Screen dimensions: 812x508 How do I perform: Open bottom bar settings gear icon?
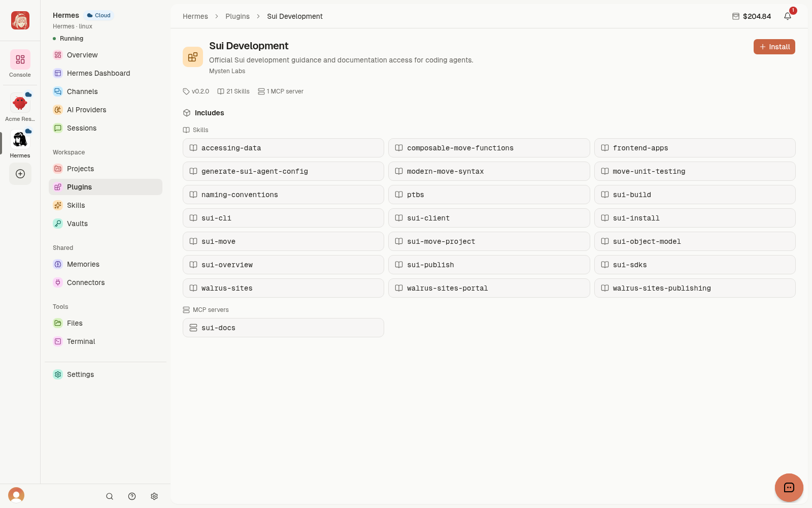[154, 496]
